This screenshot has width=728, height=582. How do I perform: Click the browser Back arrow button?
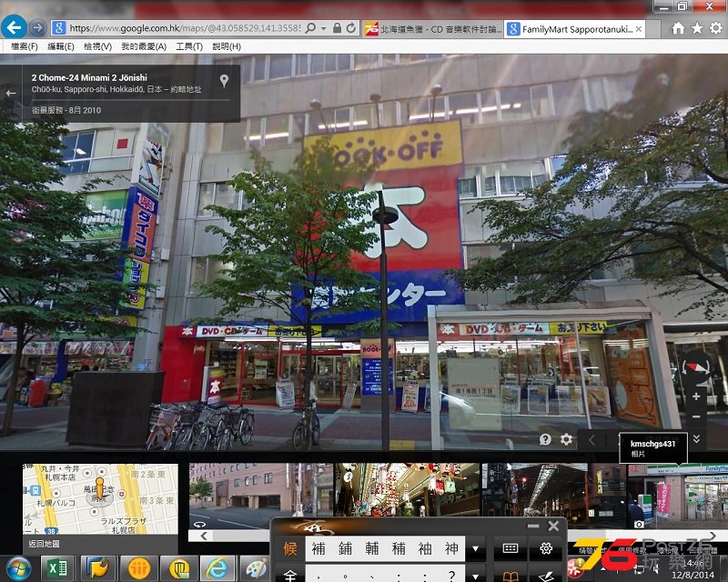point(14,28)
